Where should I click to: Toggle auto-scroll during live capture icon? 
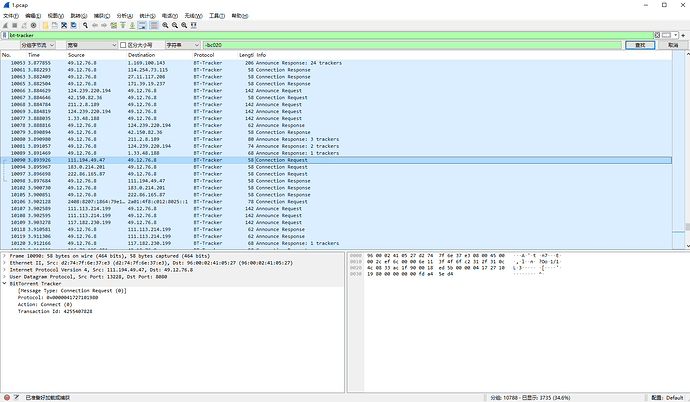(x=142, y=26)
